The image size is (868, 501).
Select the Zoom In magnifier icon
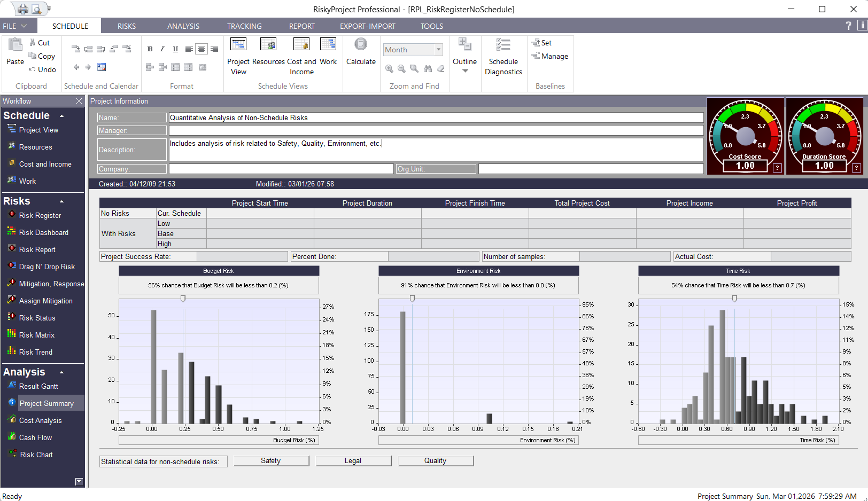tap(390, 69)
